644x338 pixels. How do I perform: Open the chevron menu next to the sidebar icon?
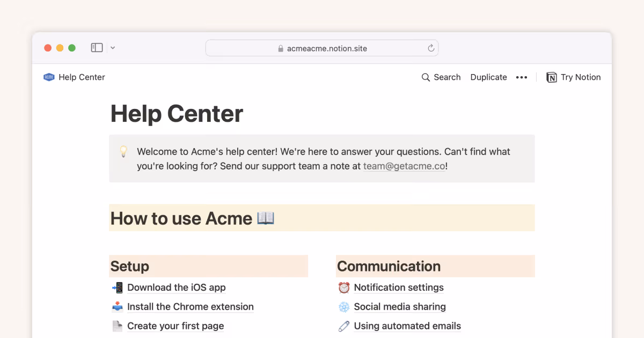tap(112, 47)
